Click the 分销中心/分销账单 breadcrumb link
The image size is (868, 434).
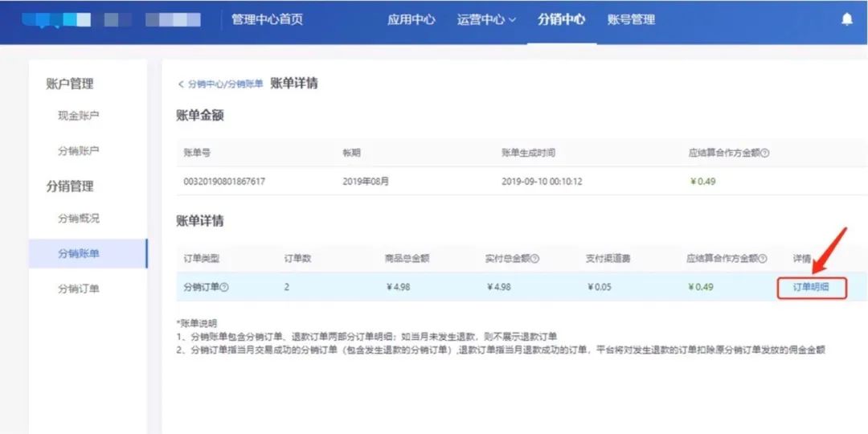[x=225, y=84]
